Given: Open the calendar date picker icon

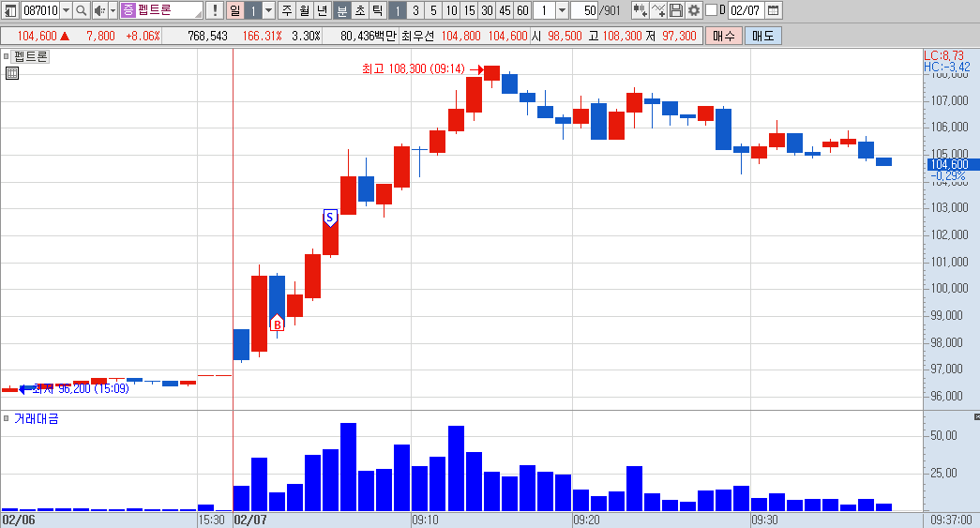Looking at the screenshot, I should [773, 10].
